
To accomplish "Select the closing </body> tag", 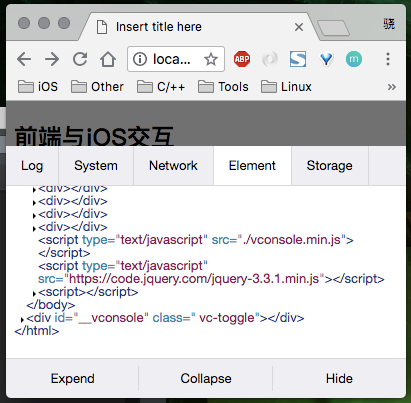I will 51,305.
